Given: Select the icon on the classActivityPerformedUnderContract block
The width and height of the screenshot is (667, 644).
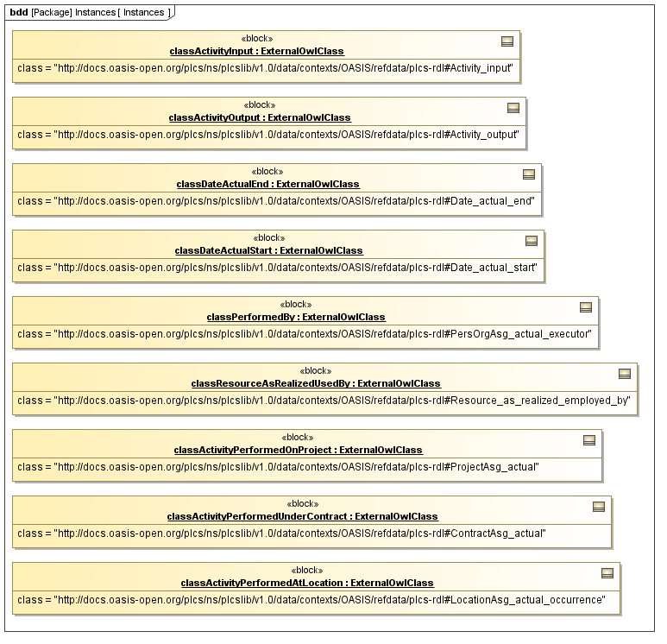Looking at the screenshot, I should (x=598, y=507).
